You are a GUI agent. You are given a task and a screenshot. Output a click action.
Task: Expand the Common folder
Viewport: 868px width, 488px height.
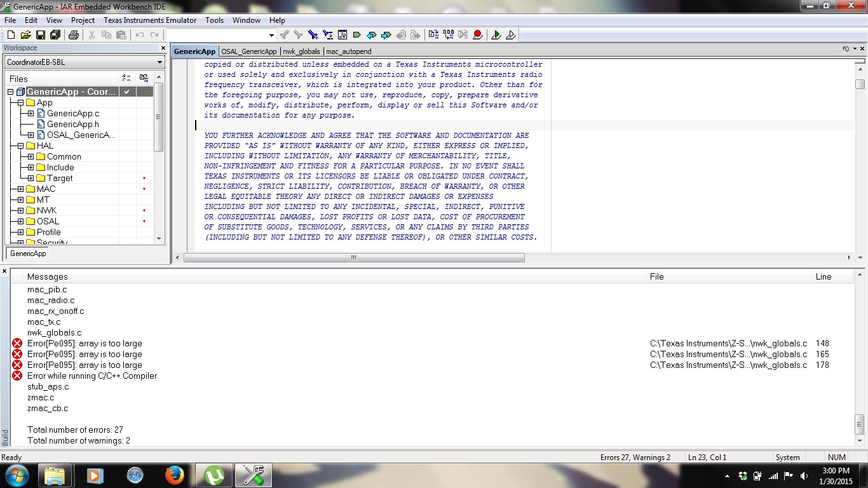click(31, 157)
